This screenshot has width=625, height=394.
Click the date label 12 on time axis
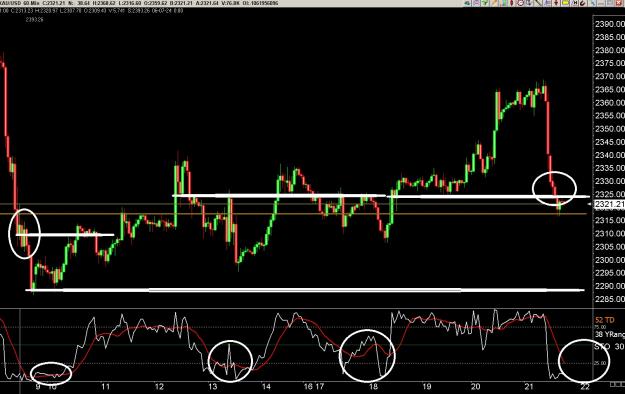(x=159, y=386)
